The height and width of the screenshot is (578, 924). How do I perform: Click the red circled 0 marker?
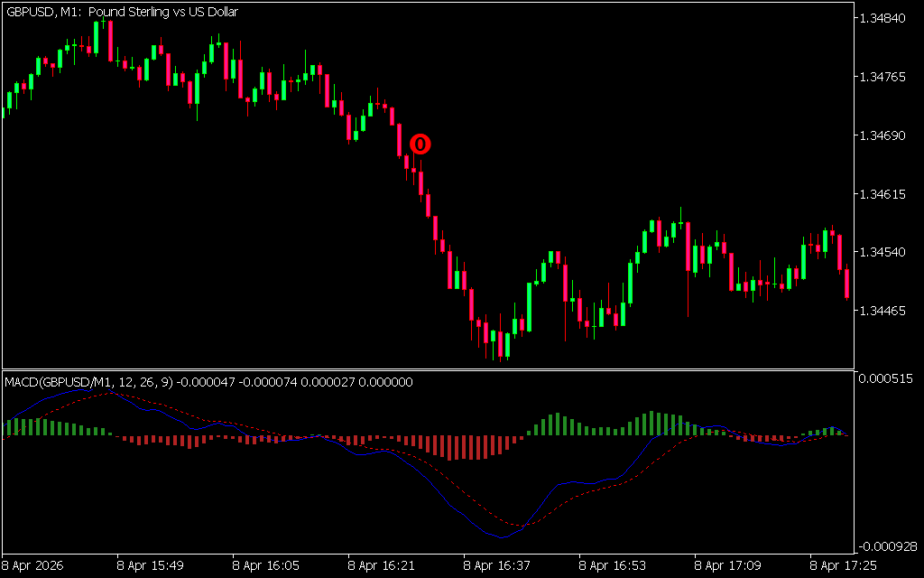[420, 144]
